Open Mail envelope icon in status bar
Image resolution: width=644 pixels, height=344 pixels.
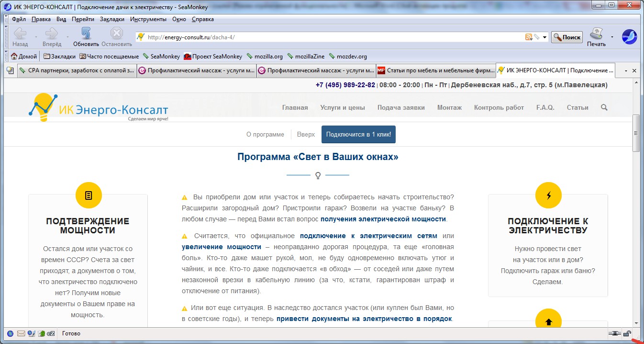[21, 333]
